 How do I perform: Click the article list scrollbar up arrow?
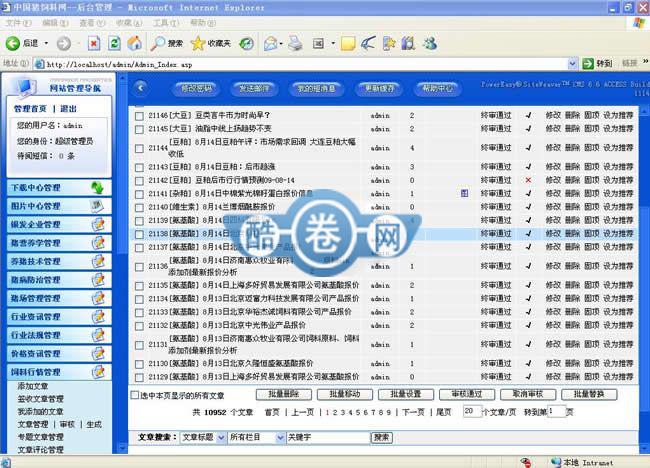[x=645, y=111]
